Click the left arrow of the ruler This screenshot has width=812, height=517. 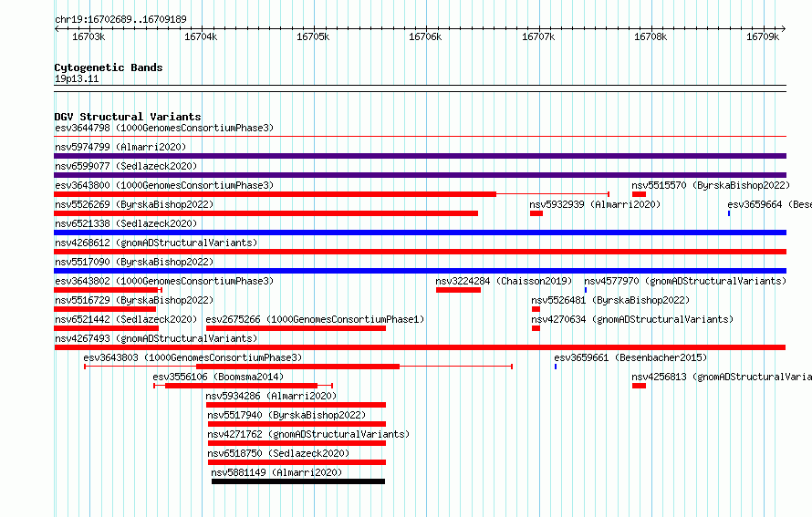57,29
